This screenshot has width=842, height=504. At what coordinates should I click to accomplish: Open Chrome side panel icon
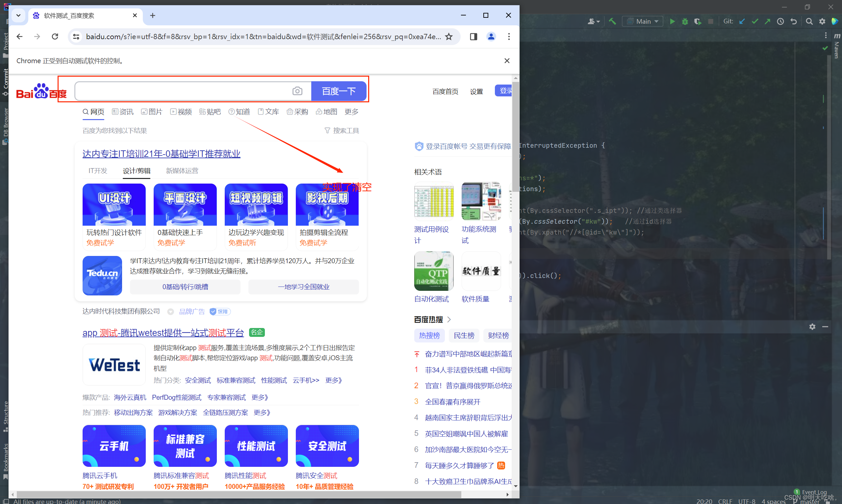(473, 36)
